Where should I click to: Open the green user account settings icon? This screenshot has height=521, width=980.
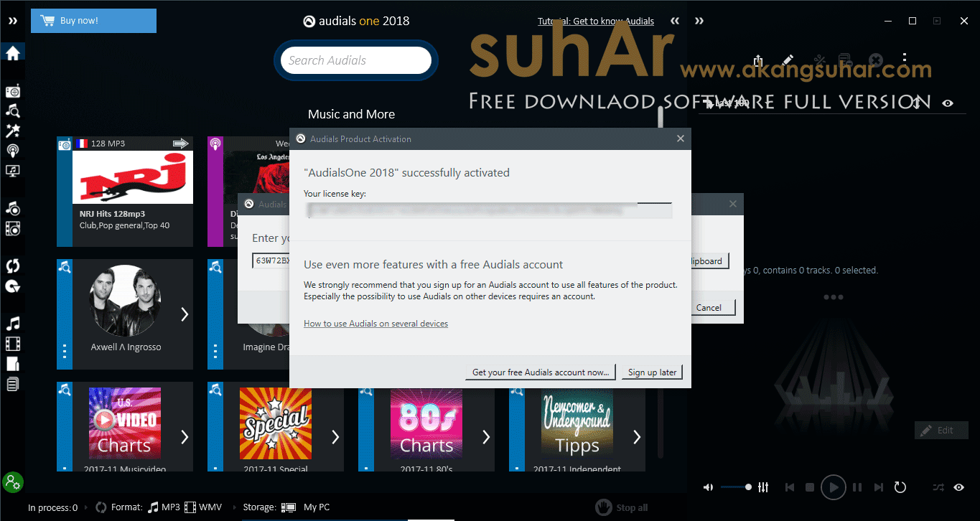tap(12, 482)
